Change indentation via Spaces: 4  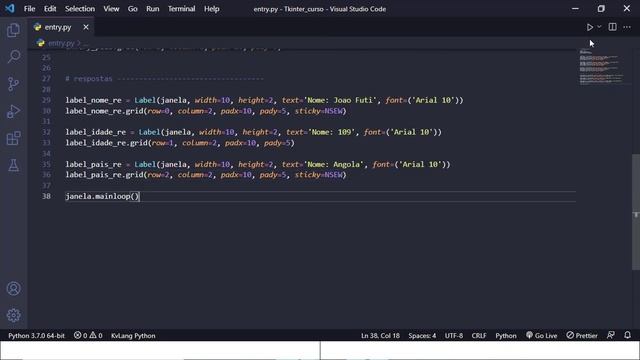[x=422, y=336]
